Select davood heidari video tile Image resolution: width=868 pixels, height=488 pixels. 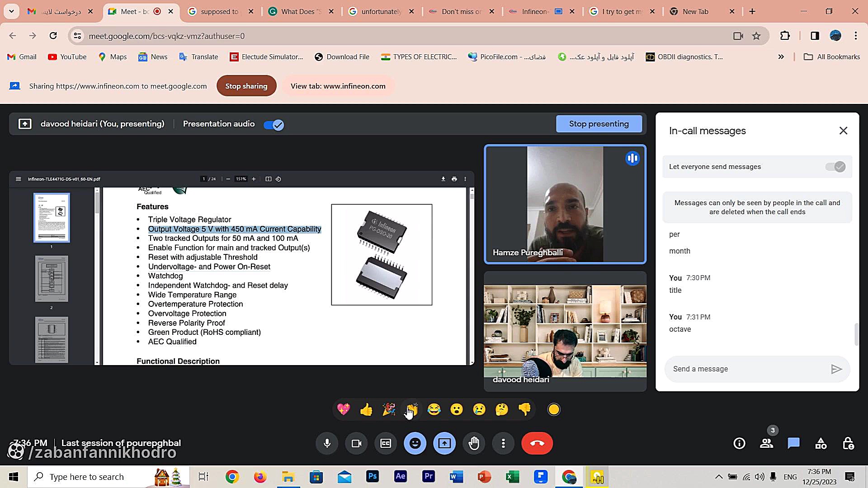point(565,331)
